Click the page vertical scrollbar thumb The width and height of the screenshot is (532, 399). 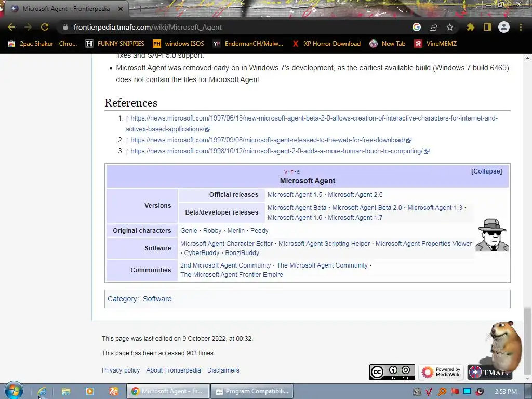[527, 339]
